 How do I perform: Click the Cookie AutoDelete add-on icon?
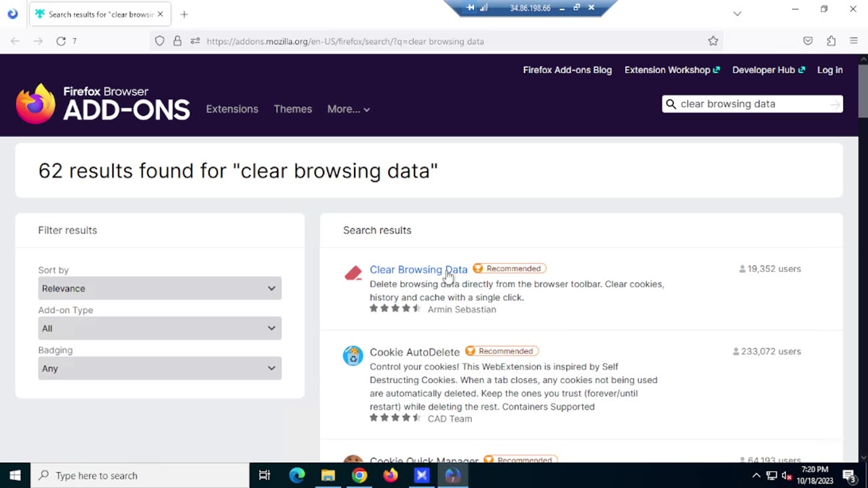point(353,356)
